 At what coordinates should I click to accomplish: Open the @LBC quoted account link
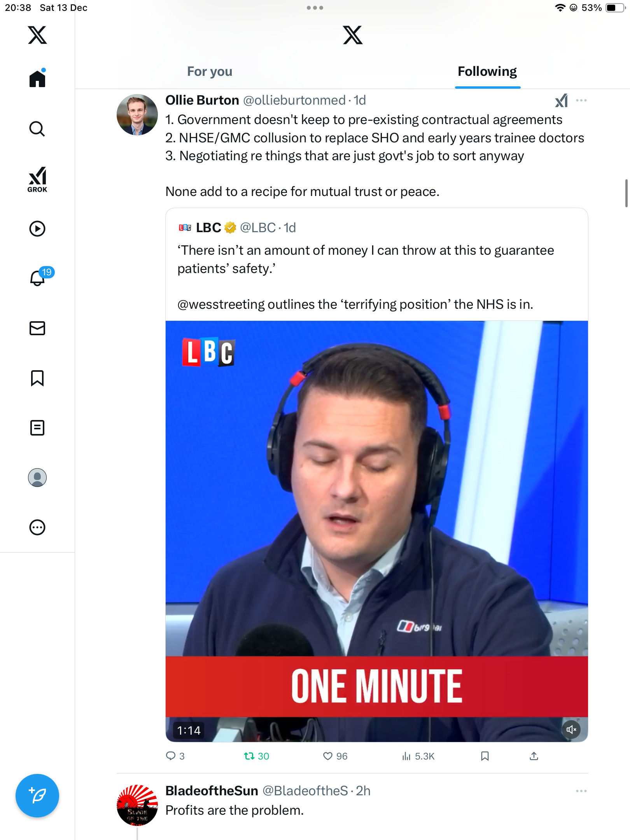tap(258, 227)
